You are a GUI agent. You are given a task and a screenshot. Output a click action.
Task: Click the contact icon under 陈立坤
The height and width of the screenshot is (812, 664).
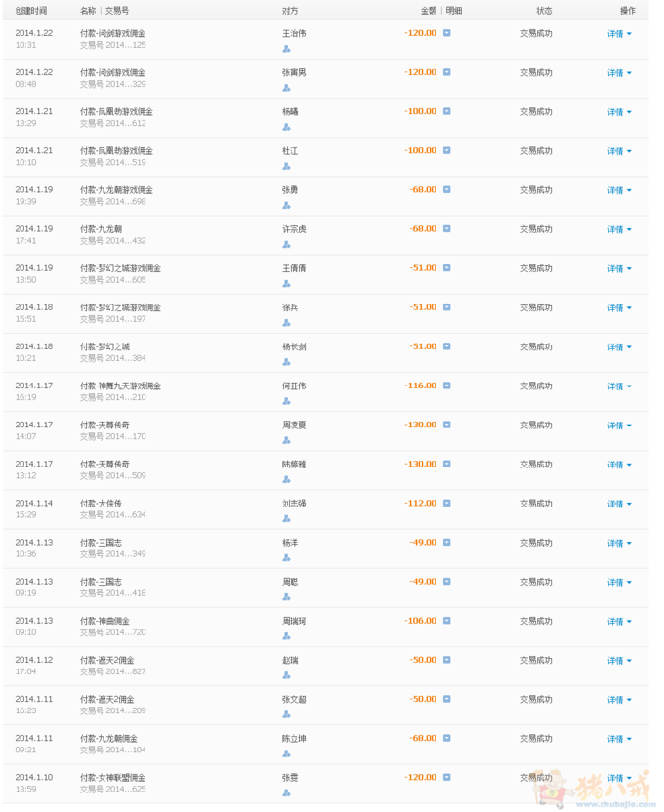coord(286,753)
